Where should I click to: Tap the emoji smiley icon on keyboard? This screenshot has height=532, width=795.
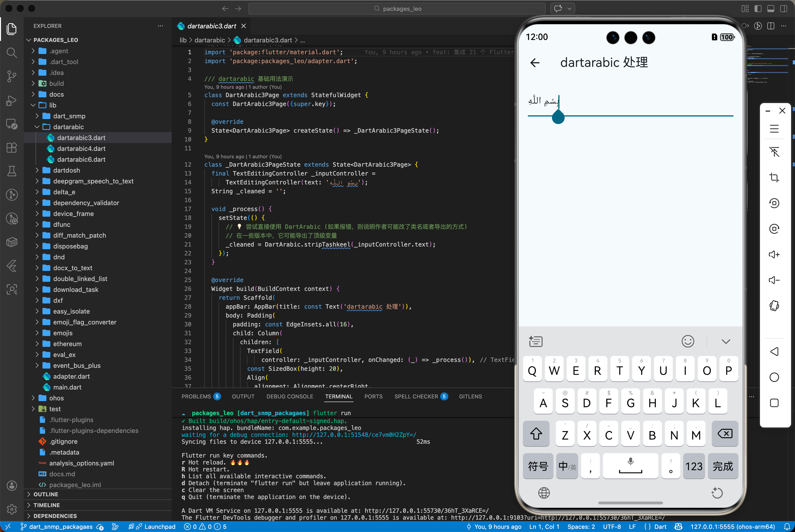(687, 341)
